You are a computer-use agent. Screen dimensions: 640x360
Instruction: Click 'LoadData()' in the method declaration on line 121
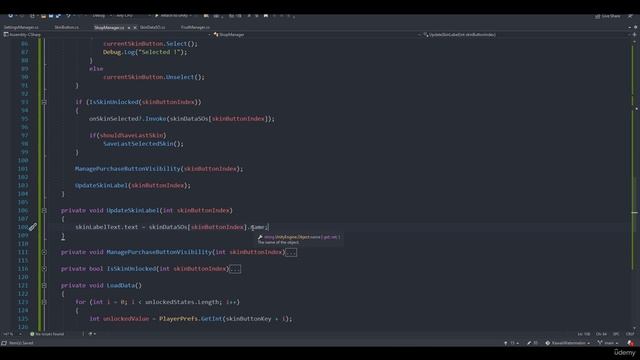point(124,286)
